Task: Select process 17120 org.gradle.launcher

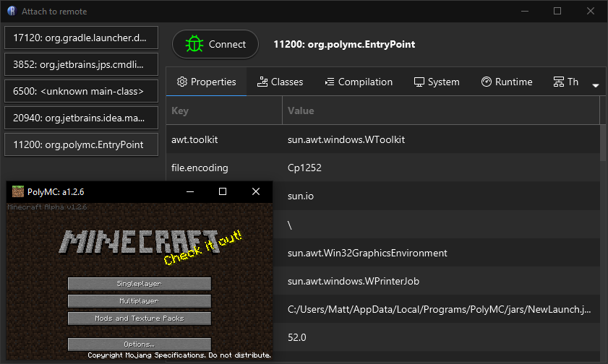Action: pyautogui.click(x=80, y=38)
